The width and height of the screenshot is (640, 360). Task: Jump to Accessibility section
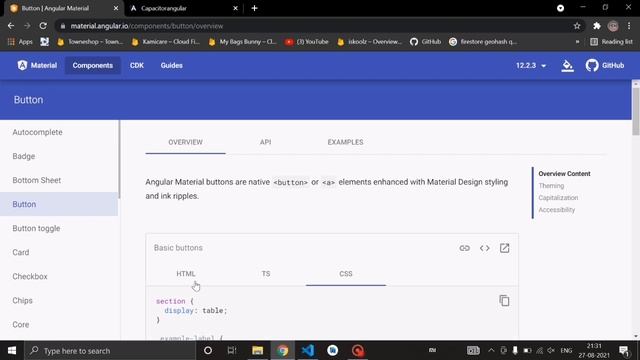[556, 210]
